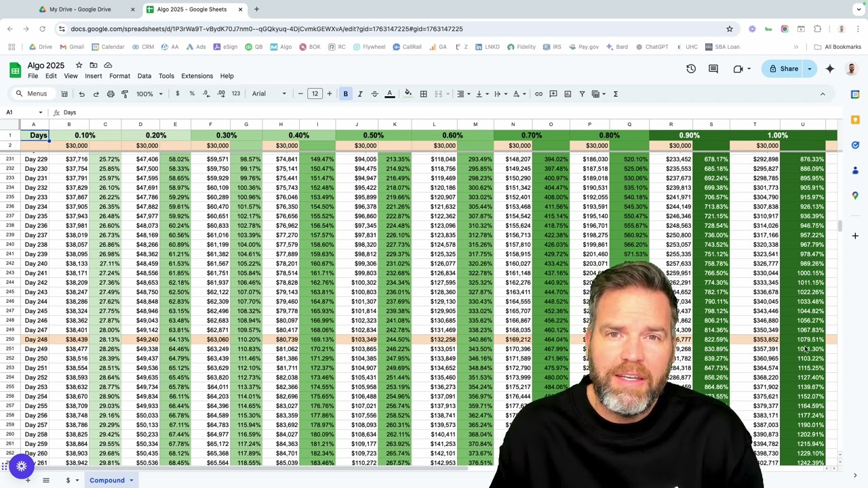Screen dimensions: 868x488
Task: Click the print icon
Action: point(111,94)
